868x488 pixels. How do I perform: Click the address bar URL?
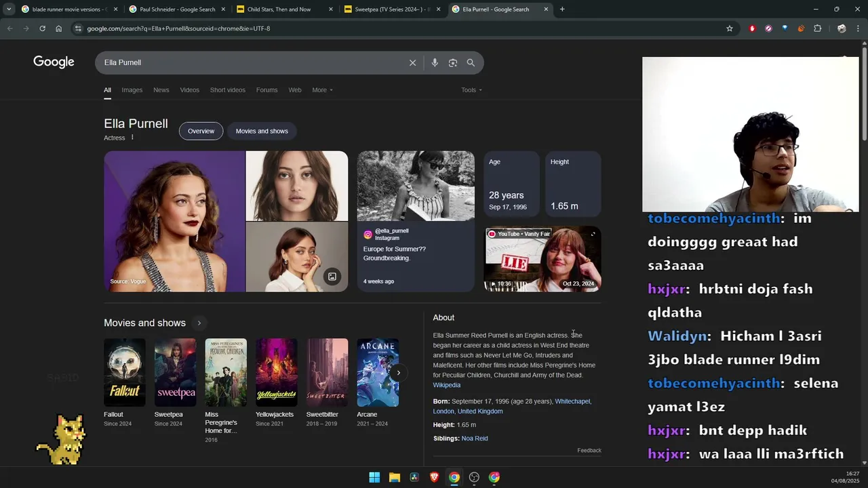click(178, 28)
